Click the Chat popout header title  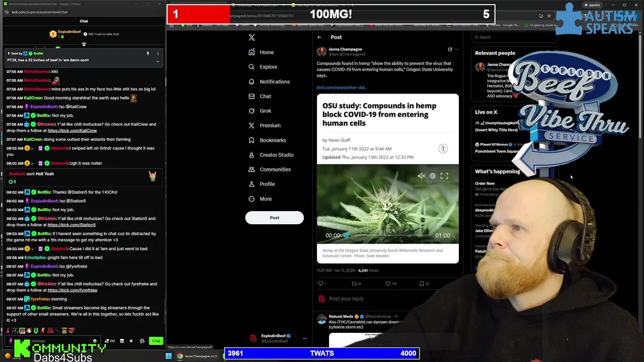click(x=84, y=21)
